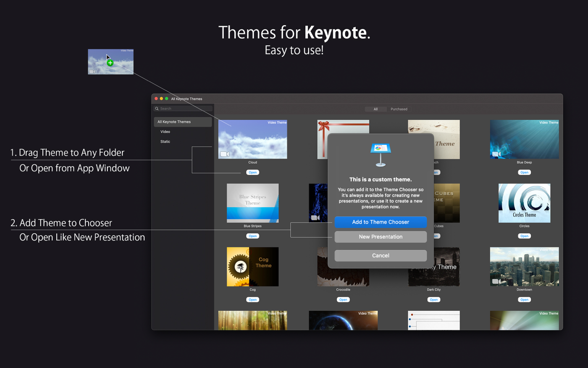Viewport: 588px width, 368px height.
Task: Select the green light rays video theme thumbnail
Action: point(524,320)
